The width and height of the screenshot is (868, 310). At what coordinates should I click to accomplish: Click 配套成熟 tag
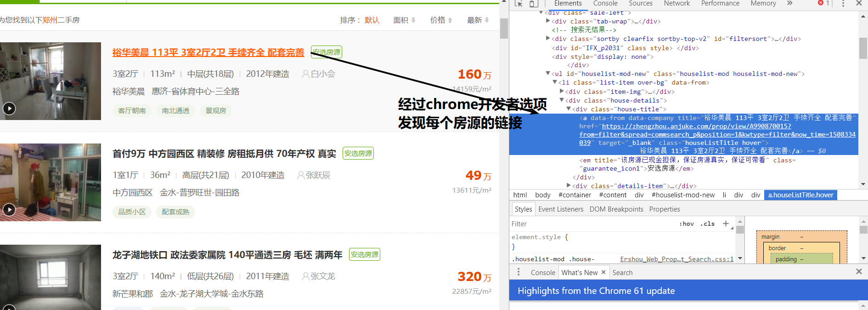pos(175,212)
